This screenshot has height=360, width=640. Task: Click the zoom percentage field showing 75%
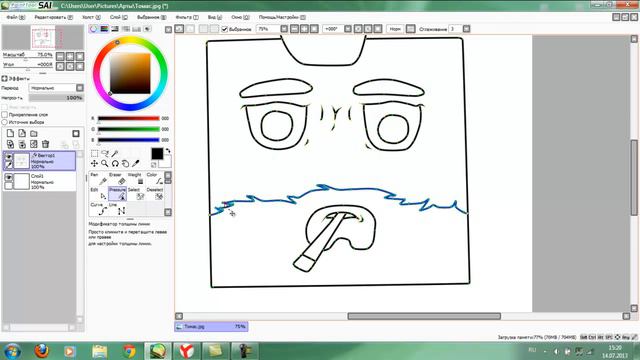pyautogui.click(x=268, y=29)
